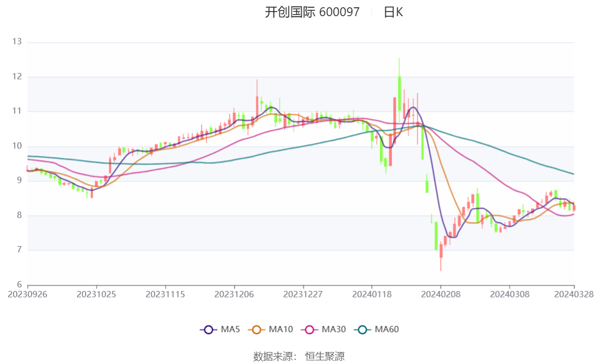
Task: Click the x-axis date label 20240118
Action: (x=372, y=294)
